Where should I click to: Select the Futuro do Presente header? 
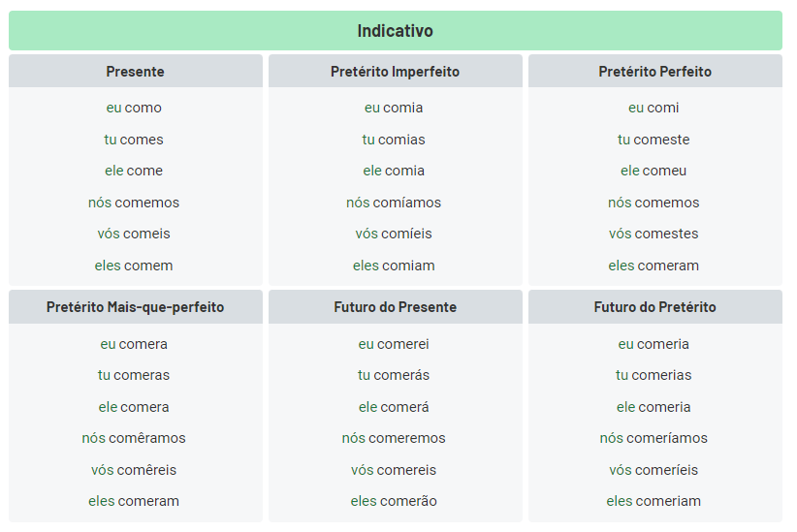pos(395,307)
